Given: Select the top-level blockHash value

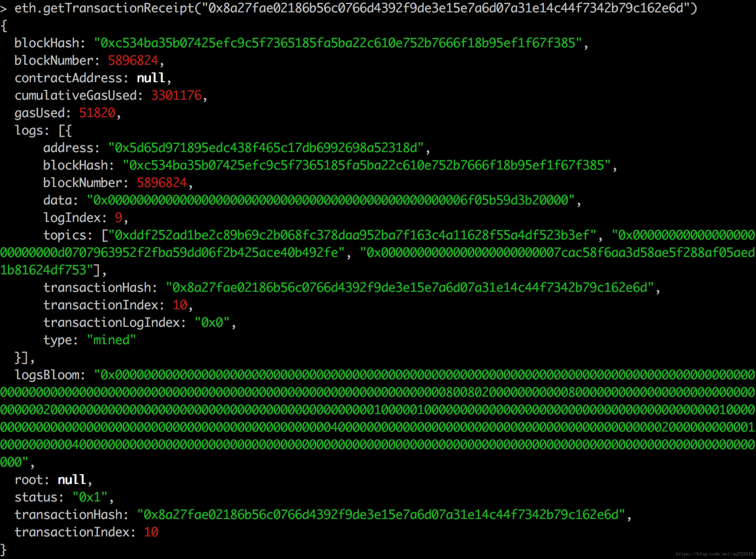Looking at the screenshot, I should (338, 43).
